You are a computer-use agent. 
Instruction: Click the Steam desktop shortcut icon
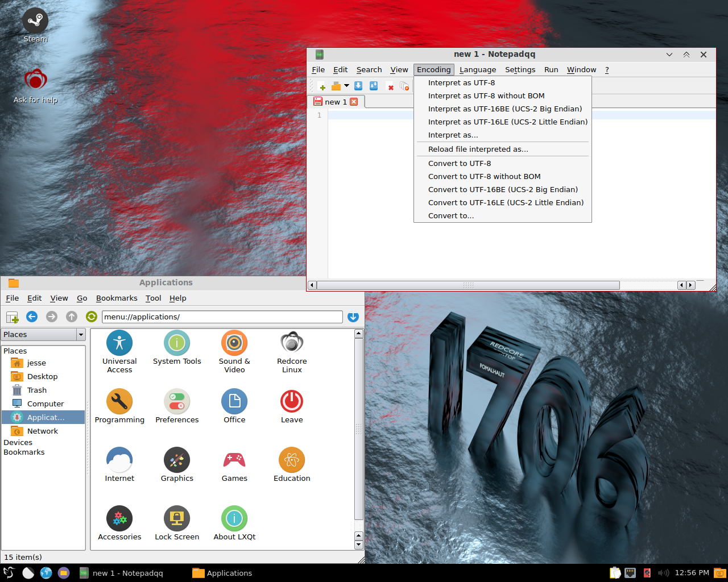click(35, 21)
